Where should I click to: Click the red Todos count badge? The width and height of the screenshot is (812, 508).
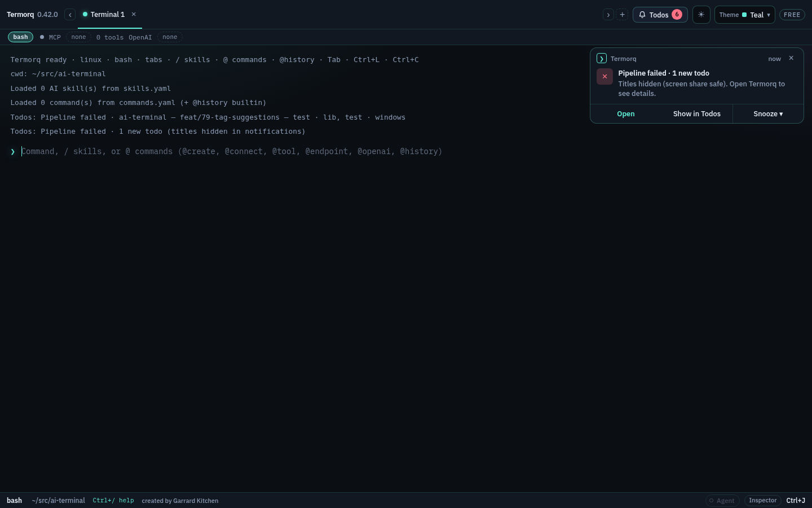pyautogui.click(x=677, y=15)
